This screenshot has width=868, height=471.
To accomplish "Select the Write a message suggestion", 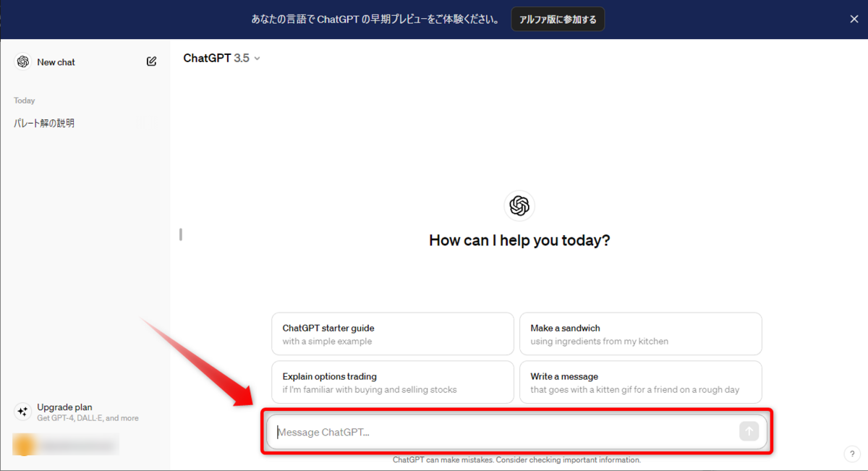I will coord(641,382).
